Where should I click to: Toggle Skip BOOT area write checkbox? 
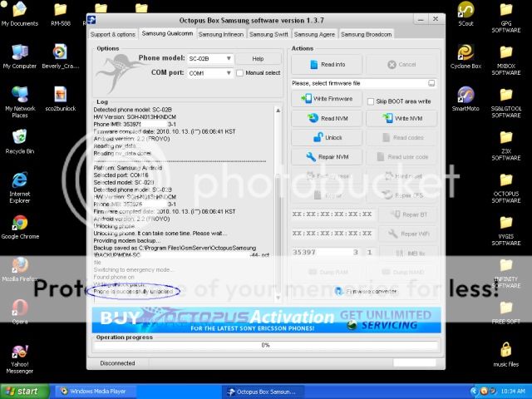click(x=371, y=101)
